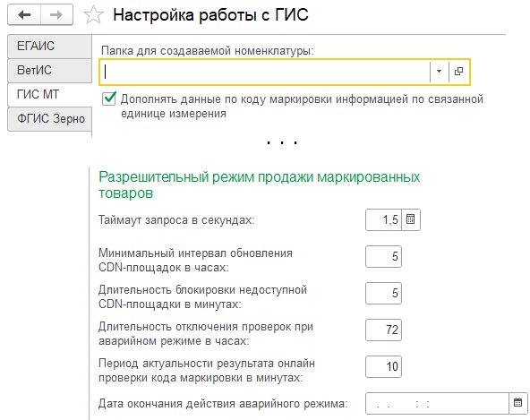The height and width of the screenshot is (420, 530).
Task: Click 'Минимальный интервал обновления CDN-площадок' label
Action: pyautogui.click(x=195, y=260)
